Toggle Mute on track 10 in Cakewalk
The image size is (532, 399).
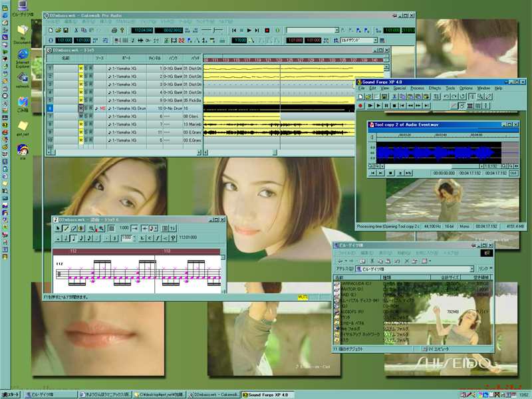(x=80, y=140)
